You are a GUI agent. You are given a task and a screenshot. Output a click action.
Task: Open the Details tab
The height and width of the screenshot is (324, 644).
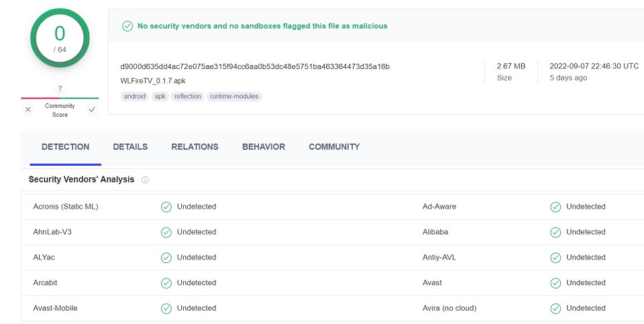pos(130,147)
